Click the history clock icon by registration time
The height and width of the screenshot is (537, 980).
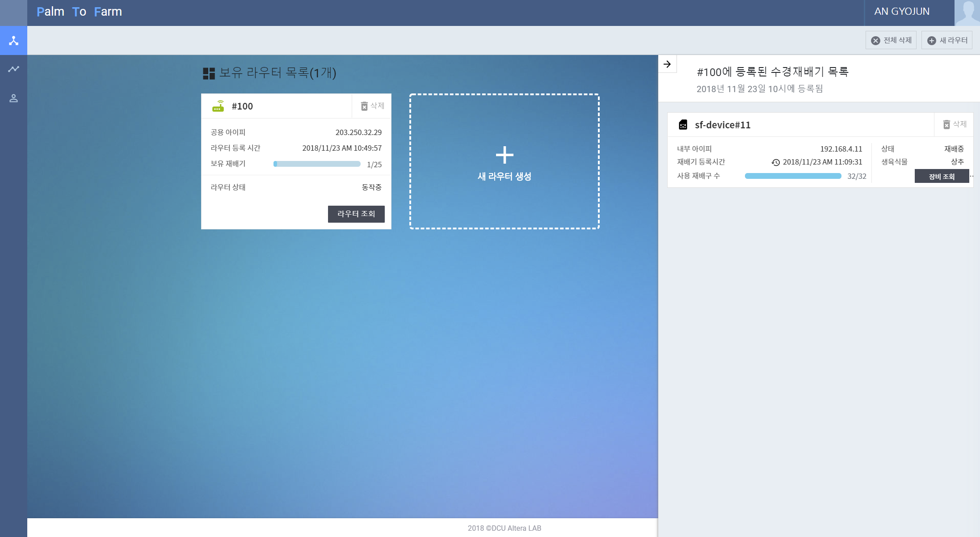[x=776, y=162]
